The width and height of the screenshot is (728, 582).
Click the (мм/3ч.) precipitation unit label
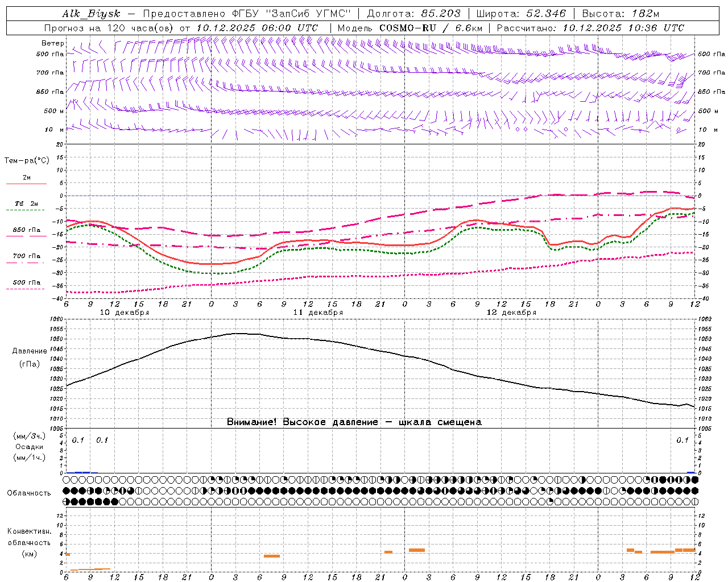tap(29, 436)
